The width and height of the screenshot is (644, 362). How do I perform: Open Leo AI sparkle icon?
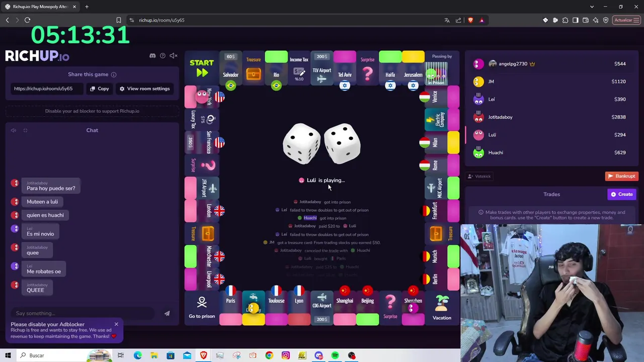596,20
